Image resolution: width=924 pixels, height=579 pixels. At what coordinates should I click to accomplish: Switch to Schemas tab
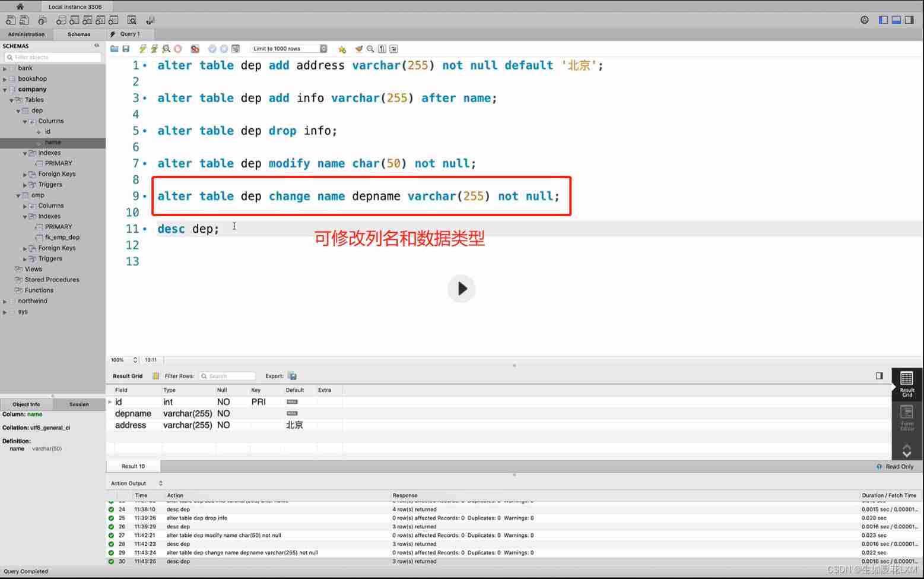(x=79, y=34)
